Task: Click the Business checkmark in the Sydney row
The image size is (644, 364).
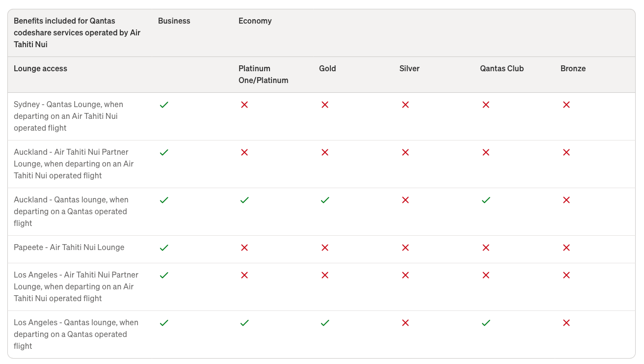Action: 164,105
